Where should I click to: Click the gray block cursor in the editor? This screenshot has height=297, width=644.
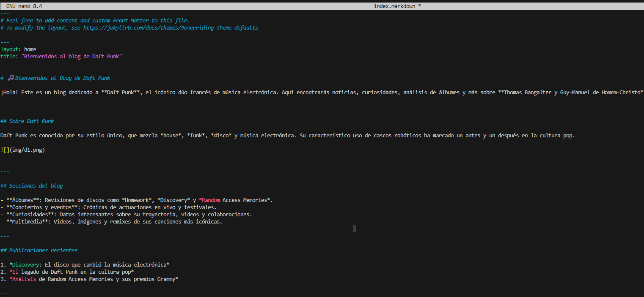point(354,229)
